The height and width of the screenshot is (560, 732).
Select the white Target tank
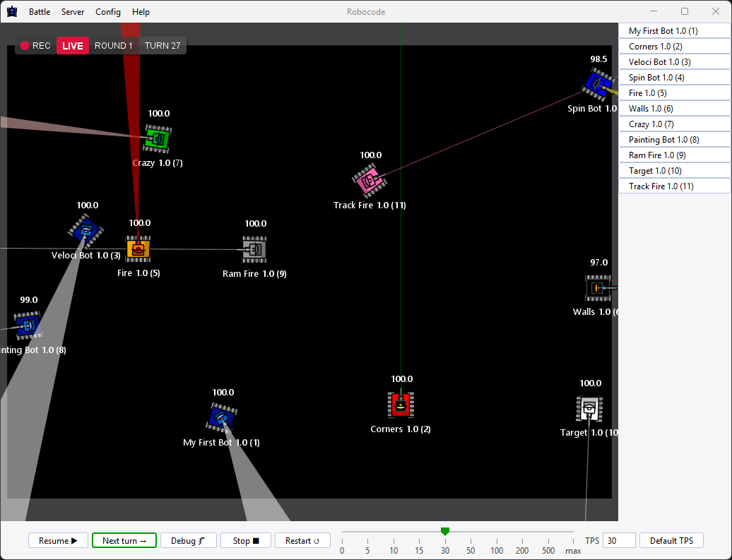(589, 409)
